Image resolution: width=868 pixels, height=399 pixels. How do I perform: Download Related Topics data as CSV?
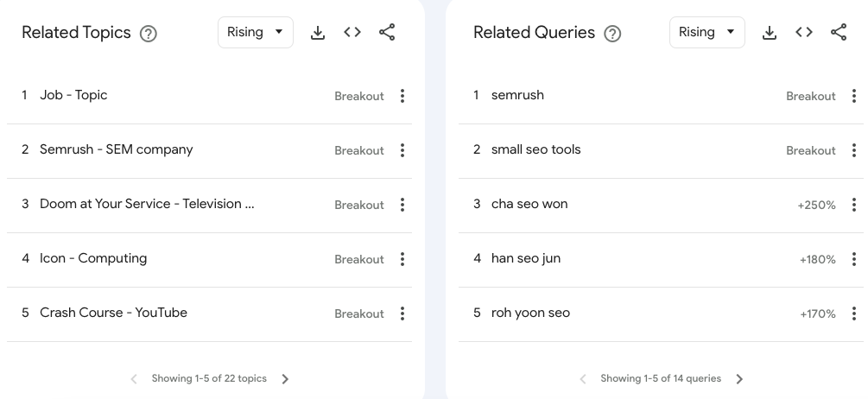318,33
